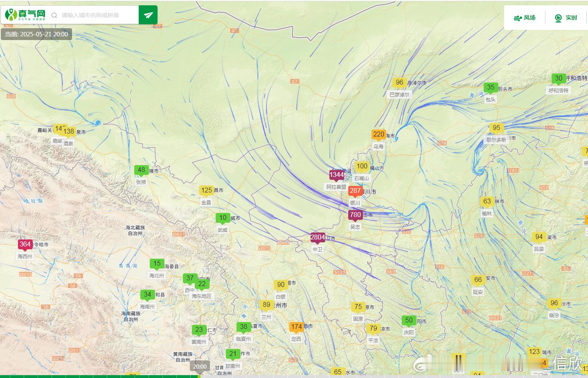
Task: Select the 20:00 timeline handle tooltip
Action: click(200, 367)
